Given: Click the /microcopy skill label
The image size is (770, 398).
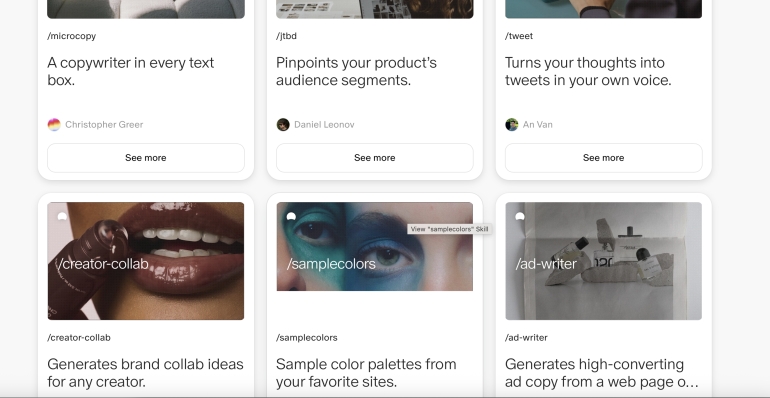Looking at the screenshot, I should click(72, 36).
